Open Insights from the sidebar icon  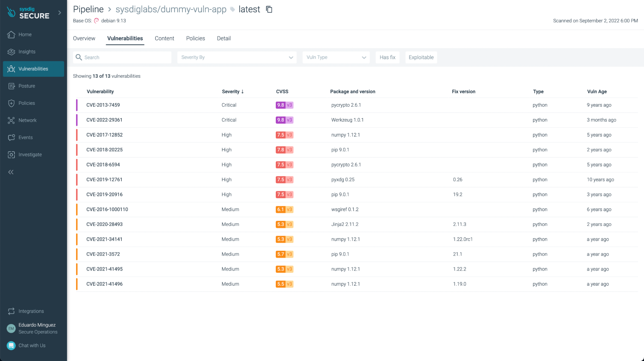pyautogui.click(x=11, y=52)
